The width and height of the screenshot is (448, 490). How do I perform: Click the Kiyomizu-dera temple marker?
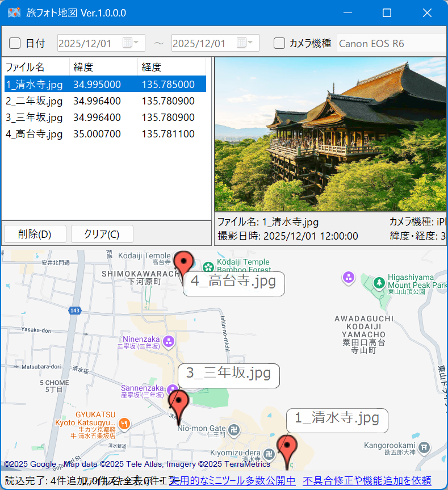[269, 454]
